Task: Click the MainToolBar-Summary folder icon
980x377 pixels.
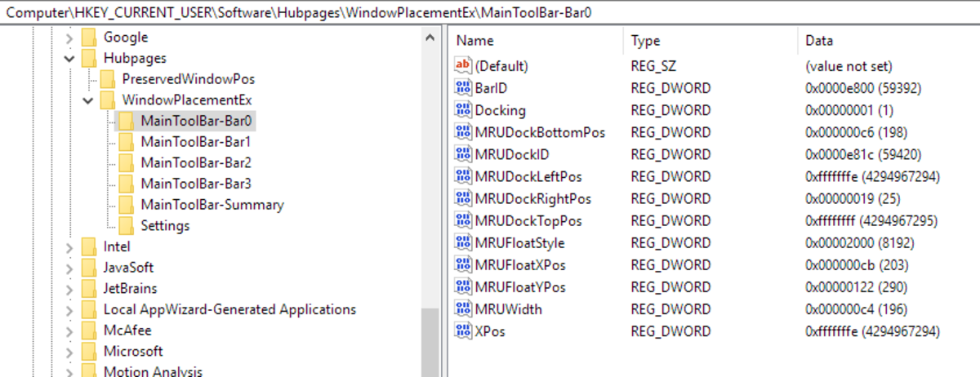Action: click(x=126, y=205)
